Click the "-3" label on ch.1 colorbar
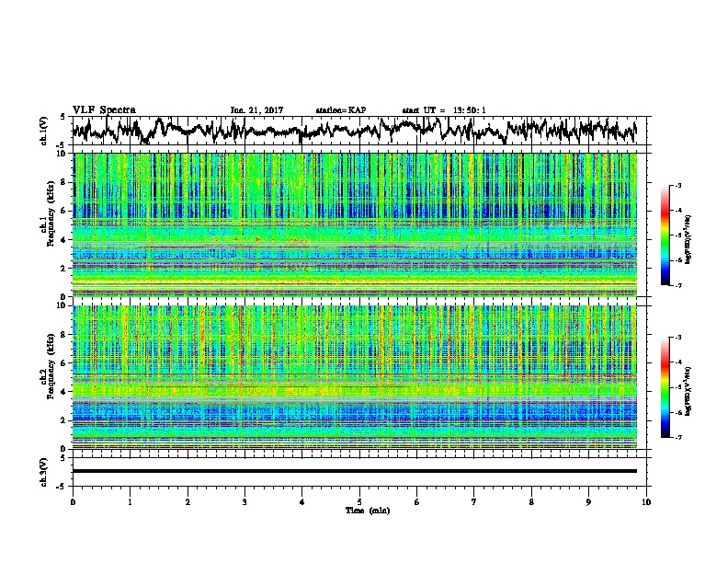The image size is (728, 563). pyautogui.click(x=678, y=186)
